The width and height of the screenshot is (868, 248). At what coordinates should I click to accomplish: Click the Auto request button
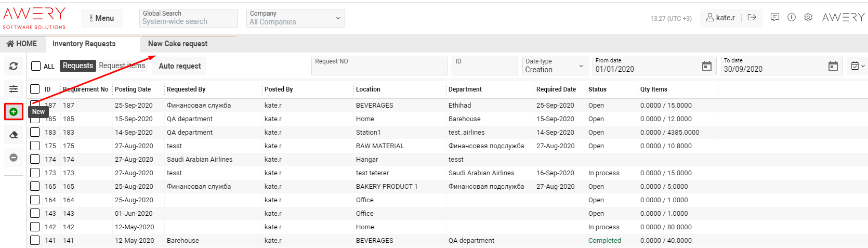(179, 66)
